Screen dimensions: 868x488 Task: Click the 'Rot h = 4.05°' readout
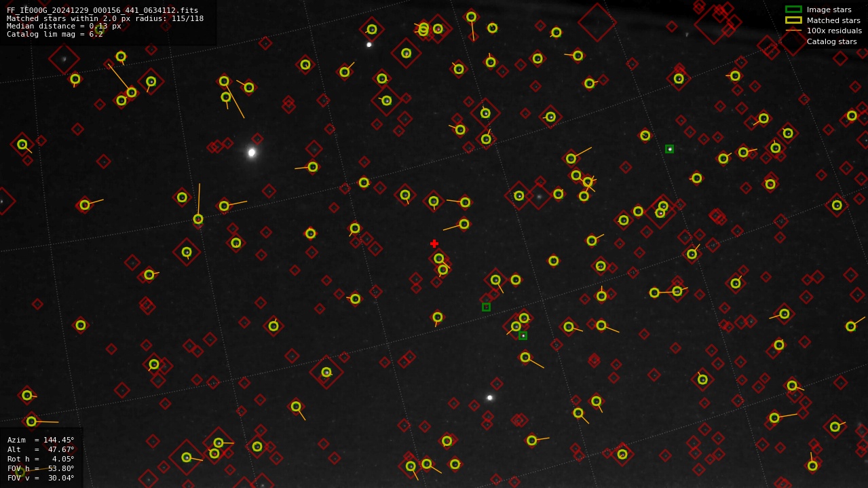point(41,459)
